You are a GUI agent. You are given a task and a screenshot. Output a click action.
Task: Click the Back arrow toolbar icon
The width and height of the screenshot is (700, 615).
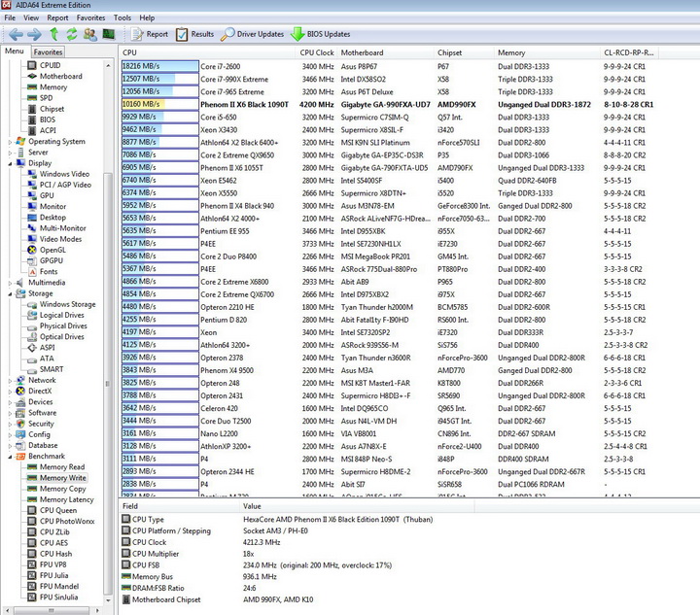click(x=17, y=34)
